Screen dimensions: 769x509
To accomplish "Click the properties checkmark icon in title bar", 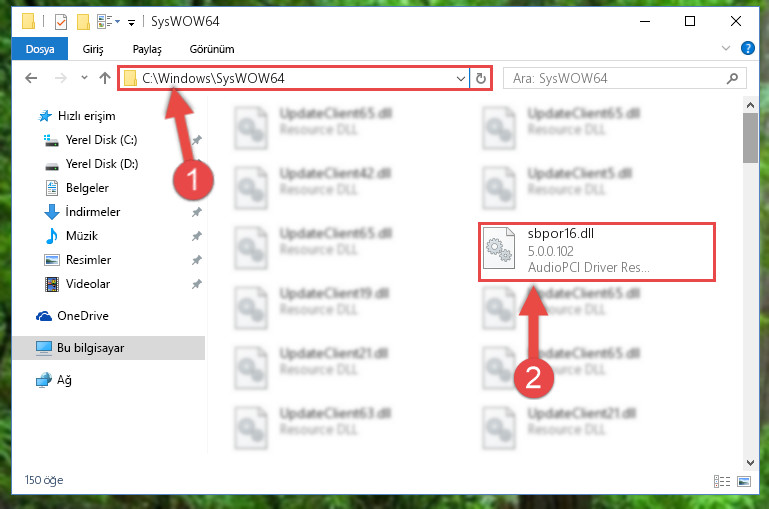I will tap(61, 22).
